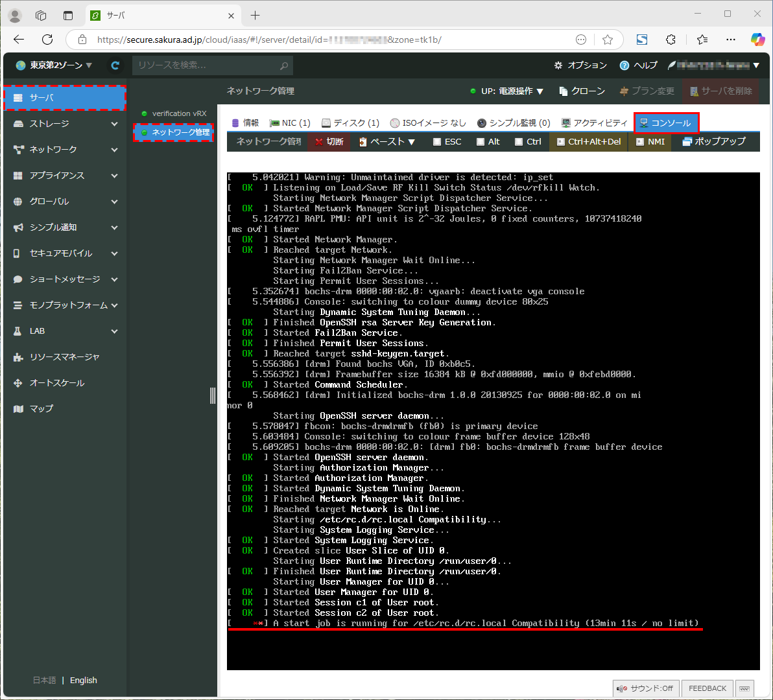
Task: Click the search magnifier in resource search
Action: click(x=284, y=65)
